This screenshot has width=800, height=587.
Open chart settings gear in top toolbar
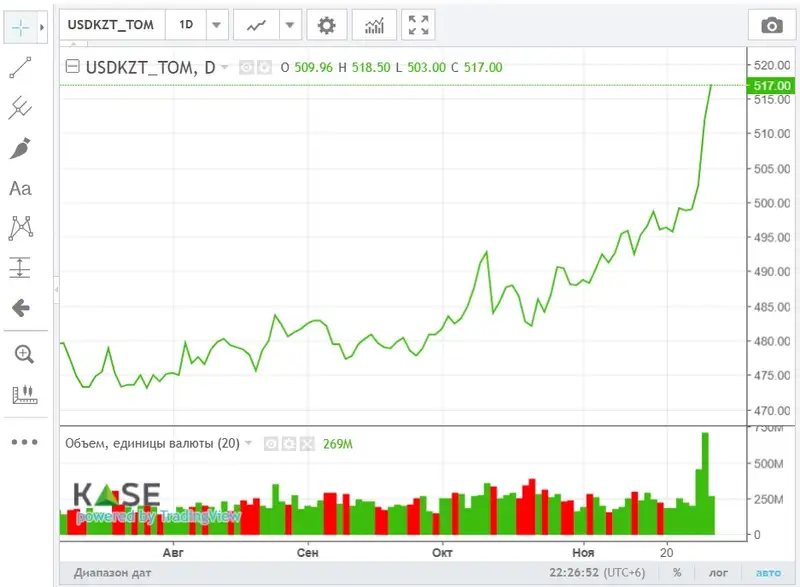click(326, 25)
